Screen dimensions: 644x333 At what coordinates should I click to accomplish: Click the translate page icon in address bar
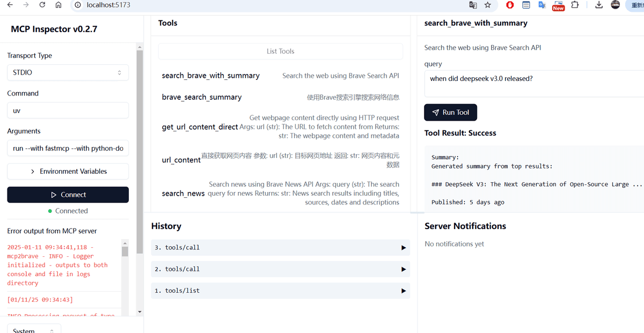click(473, 5)
